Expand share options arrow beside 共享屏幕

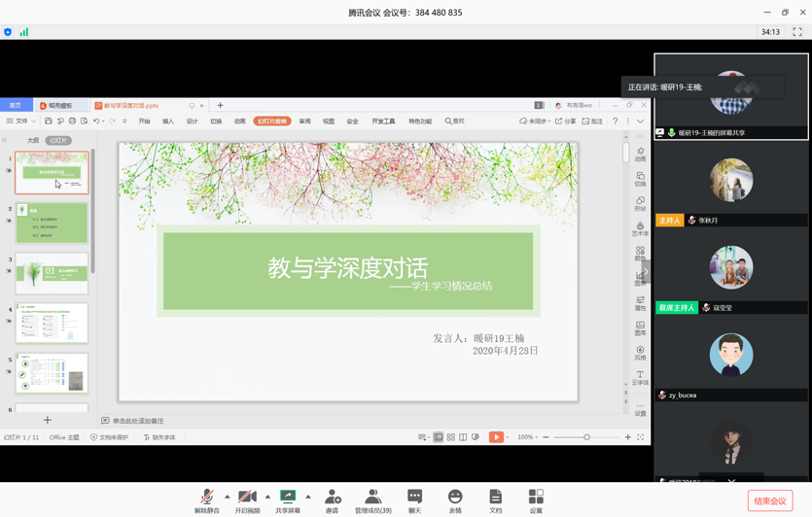[x=308, y=497]
